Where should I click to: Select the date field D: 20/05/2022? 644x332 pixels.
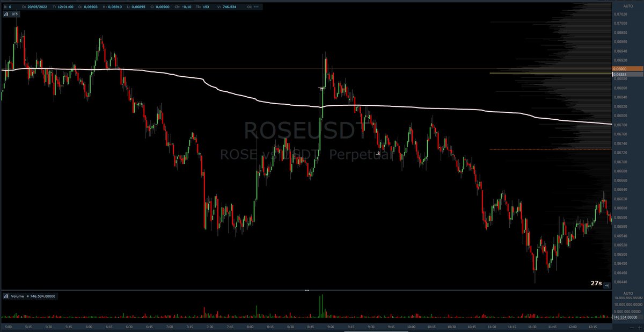tap(34, 7)
